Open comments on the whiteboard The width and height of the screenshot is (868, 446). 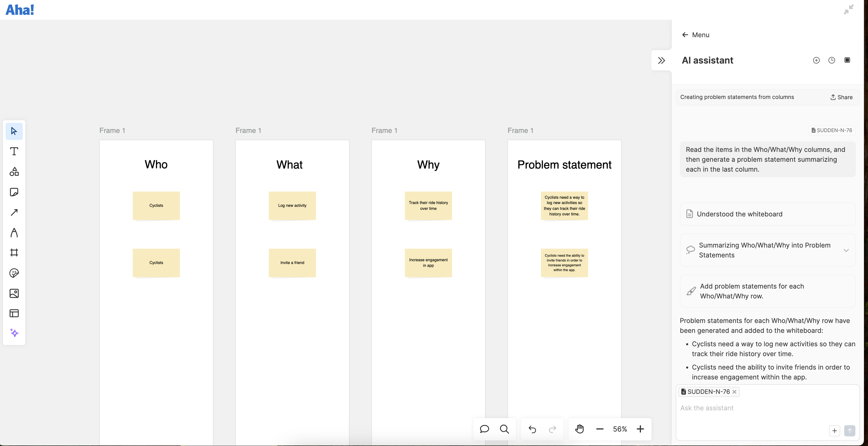point(484,429)
